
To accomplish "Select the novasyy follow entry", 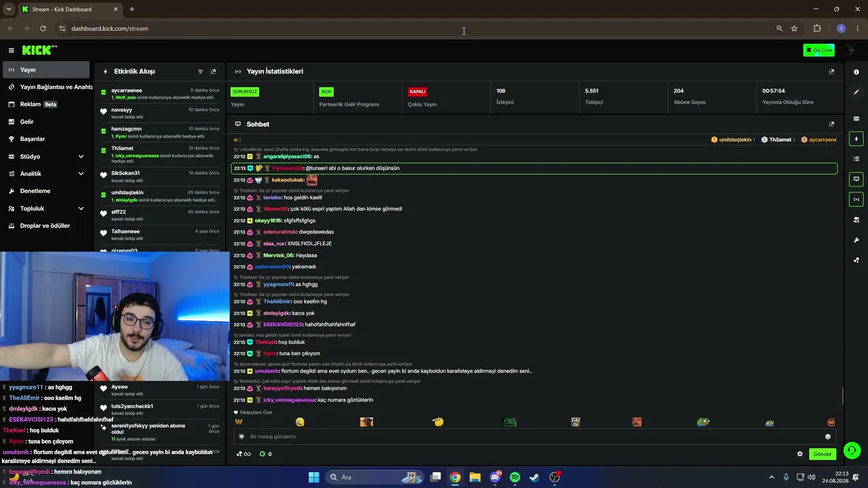I will click(159, 113).
